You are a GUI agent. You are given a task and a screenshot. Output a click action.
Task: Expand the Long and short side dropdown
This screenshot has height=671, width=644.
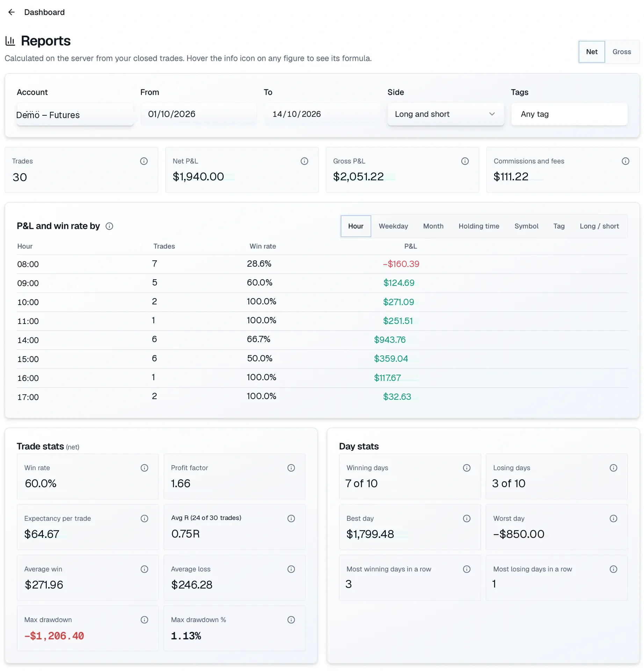446,114
